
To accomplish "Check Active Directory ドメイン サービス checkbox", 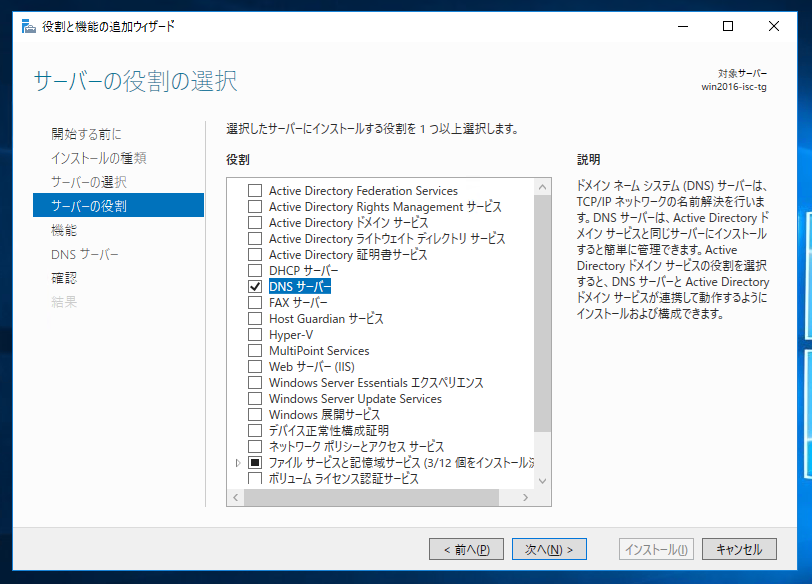I will click(255, 223).
